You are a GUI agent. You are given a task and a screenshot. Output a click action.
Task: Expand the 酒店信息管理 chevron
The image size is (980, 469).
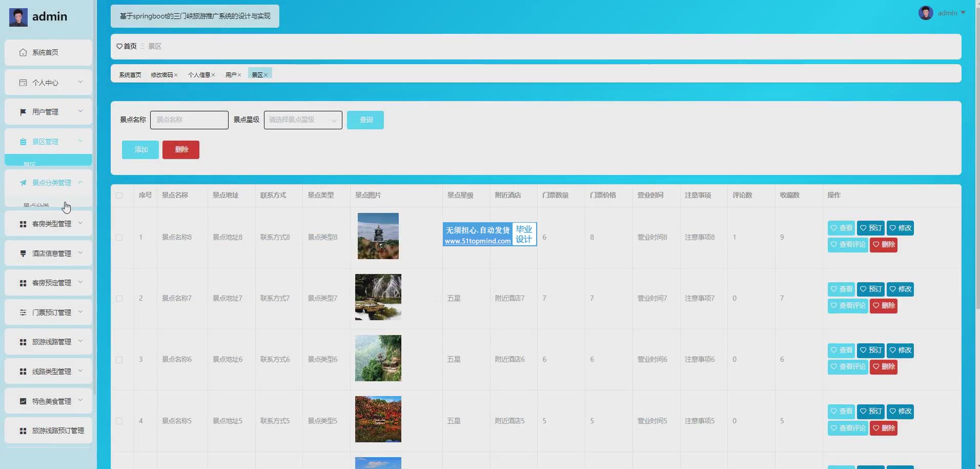(x=80, y=253)
